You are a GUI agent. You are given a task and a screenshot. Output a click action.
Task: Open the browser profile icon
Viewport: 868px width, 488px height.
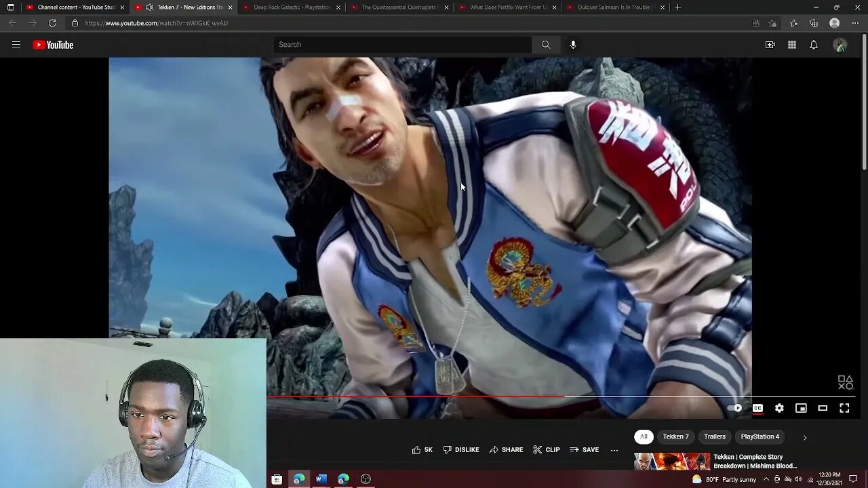coord(835,23)
